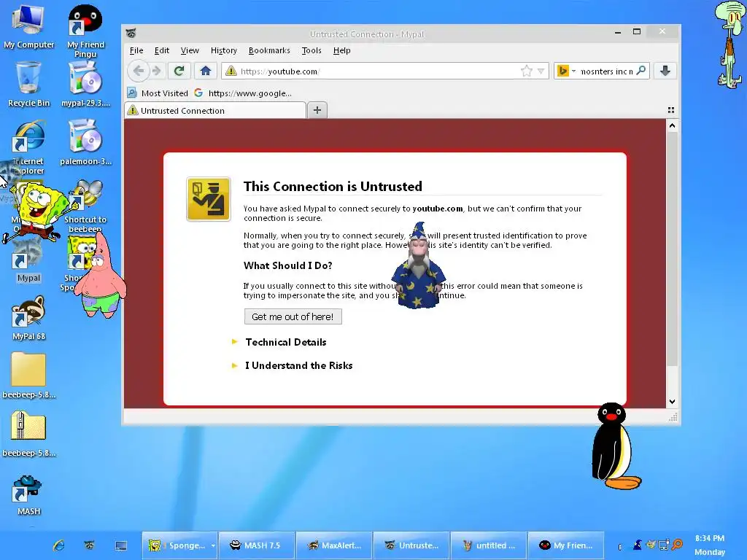Open the View menu
747x560 pixels.
[x=190, y=50]
